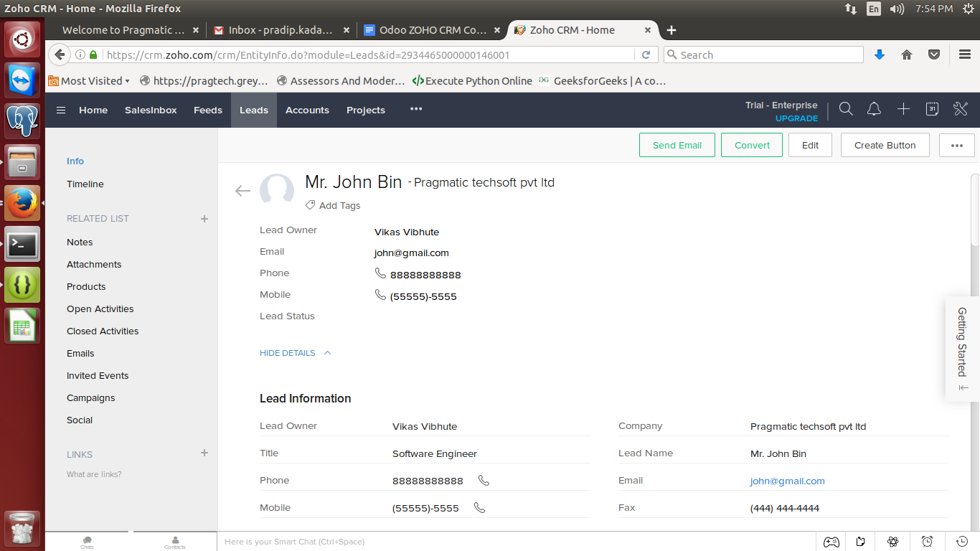Click the Edit button

pos(810,145)
